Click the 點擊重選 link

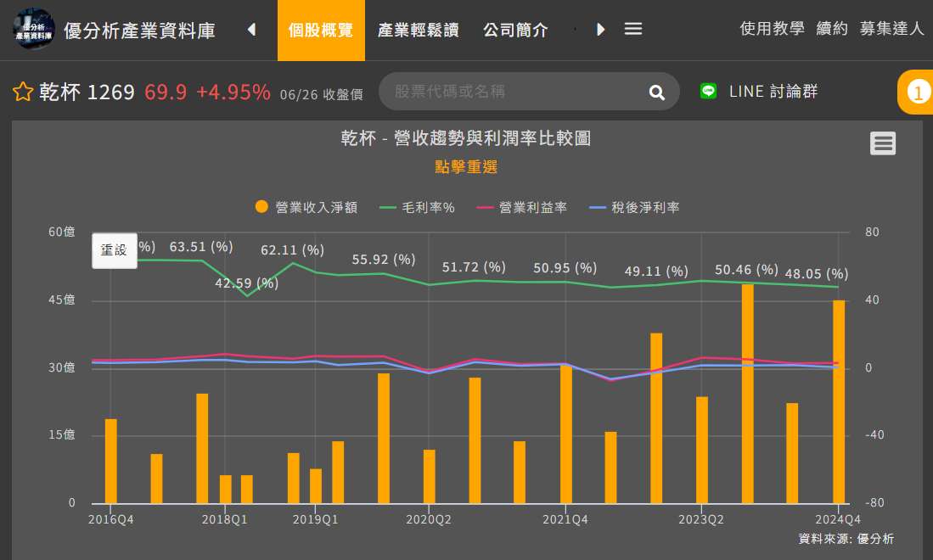click(466, 167)
